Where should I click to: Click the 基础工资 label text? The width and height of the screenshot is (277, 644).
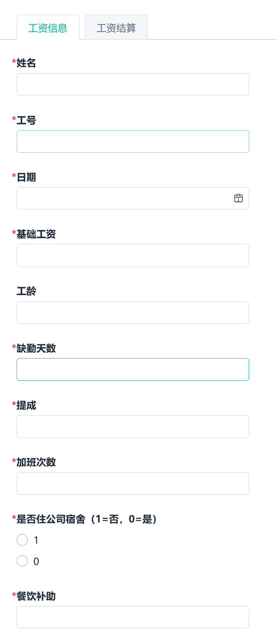pos(36,234)
